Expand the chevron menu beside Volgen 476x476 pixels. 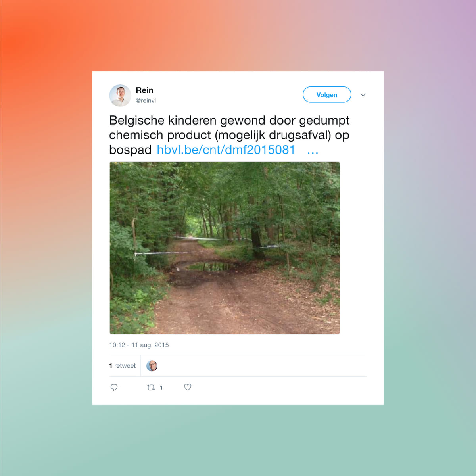tap(363, 95)
